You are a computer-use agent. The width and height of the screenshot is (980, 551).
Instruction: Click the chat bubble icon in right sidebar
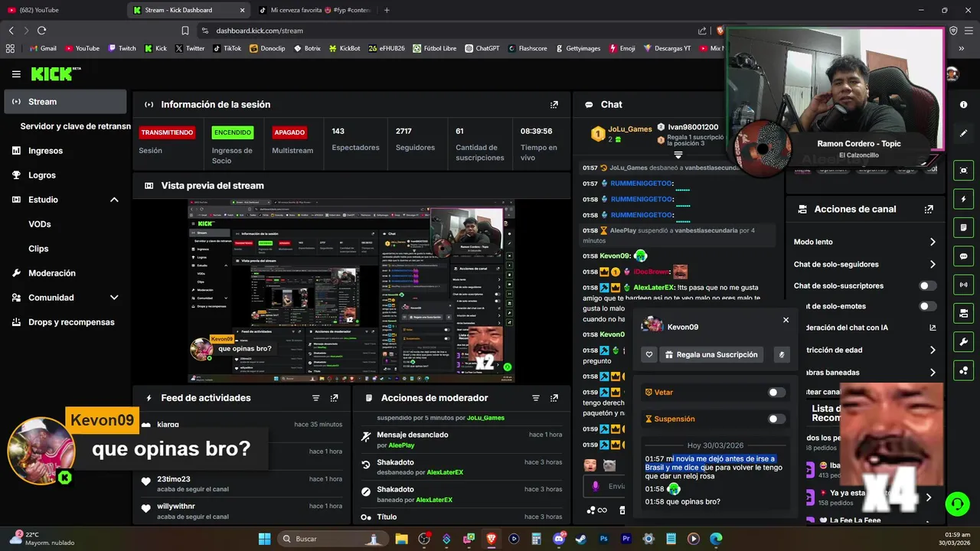963,256
